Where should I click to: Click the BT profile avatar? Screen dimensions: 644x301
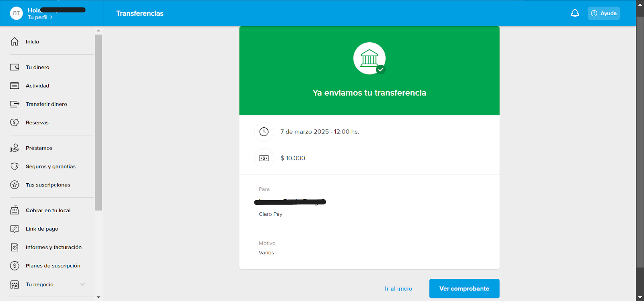pos(16,13)
